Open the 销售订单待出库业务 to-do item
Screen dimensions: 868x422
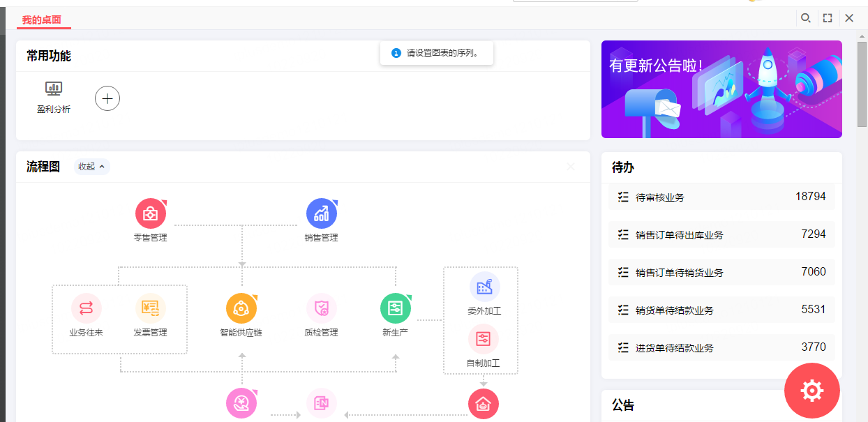pos(721,235)
